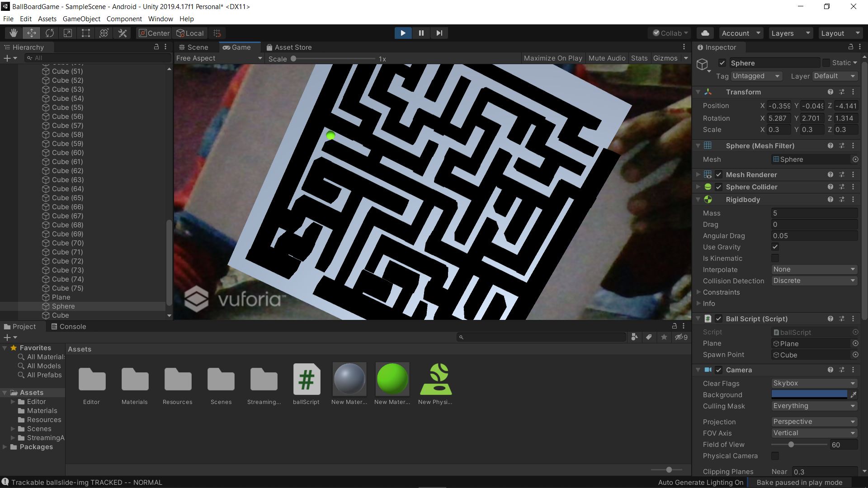Screen dimensions: 868x488
Task: Open the GameObject menu
Action: [81, 19]
